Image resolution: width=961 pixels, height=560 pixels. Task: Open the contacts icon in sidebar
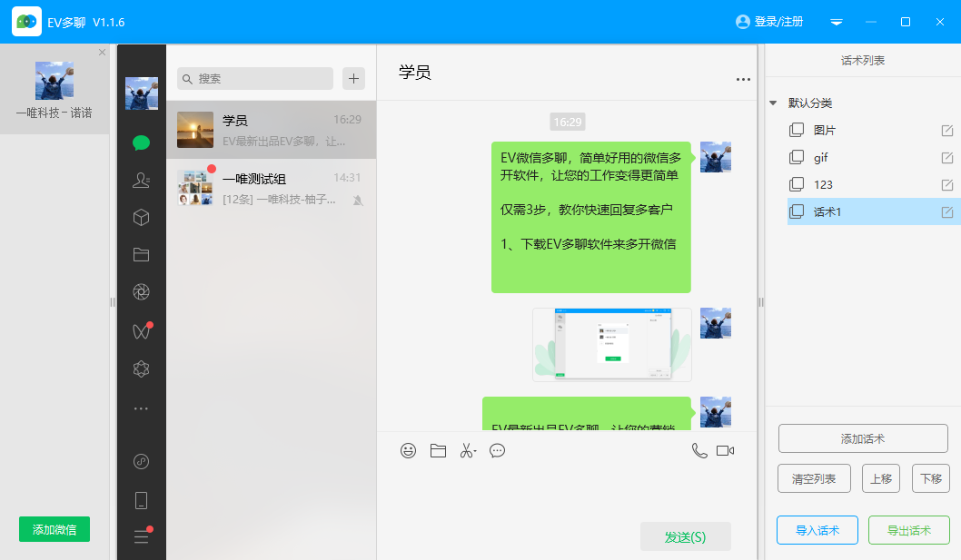coord(141,181)
